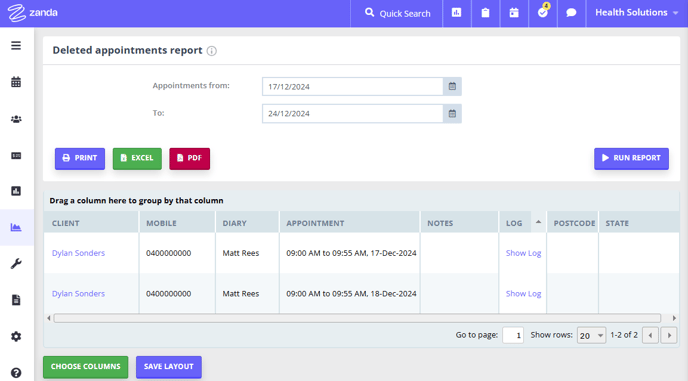688x381 pixels.
Task: Open the document icon in sidebar
Action: (16, 300)
